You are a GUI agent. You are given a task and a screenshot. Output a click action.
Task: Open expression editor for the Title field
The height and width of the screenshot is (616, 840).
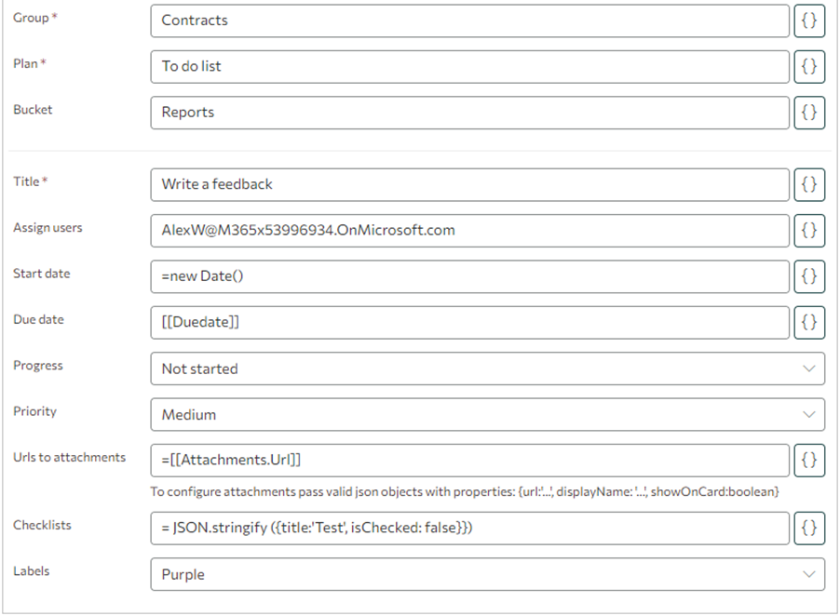tap(809, 184)
